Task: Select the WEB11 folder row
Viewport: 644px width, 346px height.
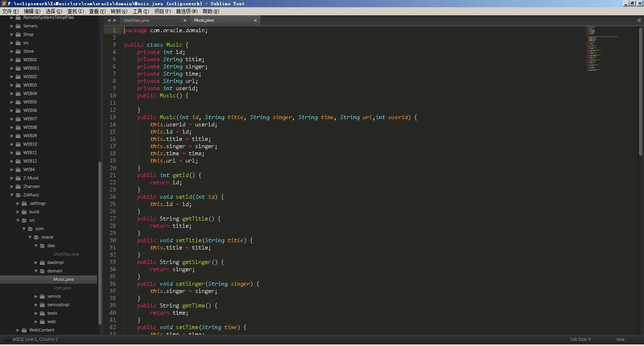Action: point(48,152)
